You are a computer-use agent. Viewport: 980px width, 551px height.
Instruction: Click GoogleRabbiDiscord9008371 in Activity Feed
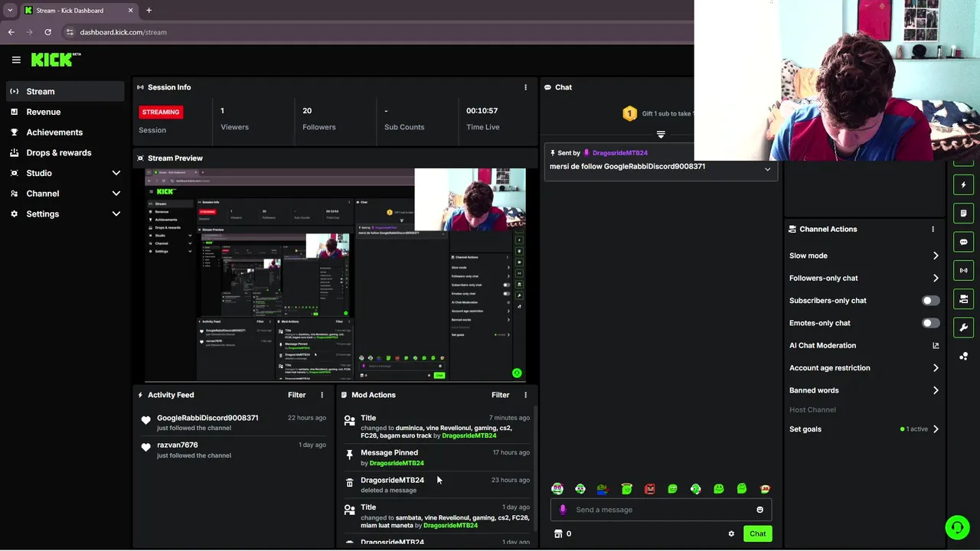(207, 418)
